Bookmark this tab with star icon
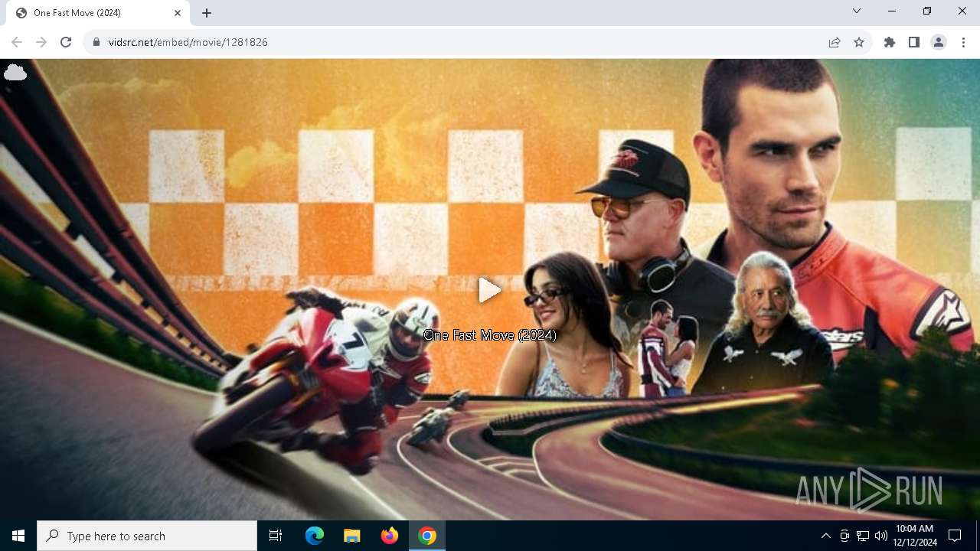The image size is (980, 551). pos(859,42)
